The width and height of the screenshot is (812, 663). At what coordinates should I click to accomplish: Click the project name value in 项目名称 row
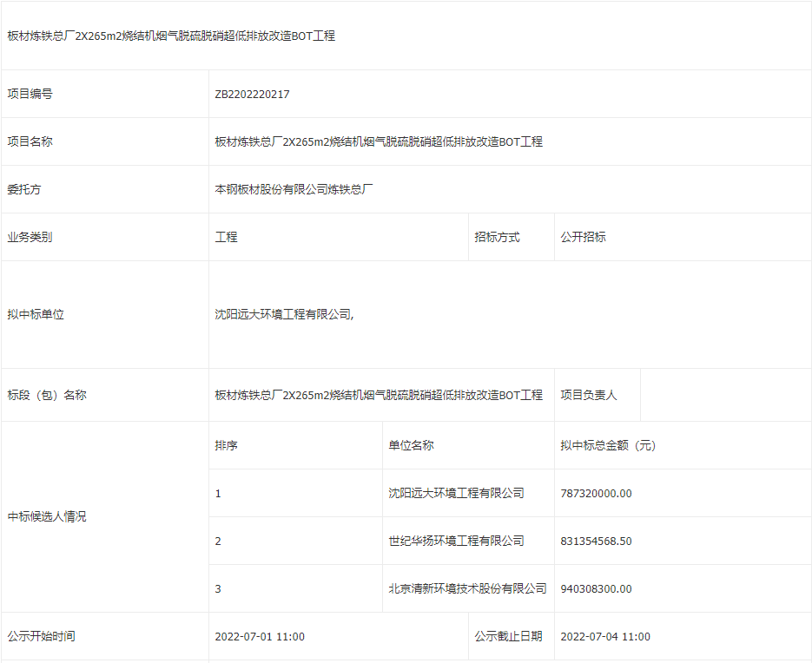379,141
